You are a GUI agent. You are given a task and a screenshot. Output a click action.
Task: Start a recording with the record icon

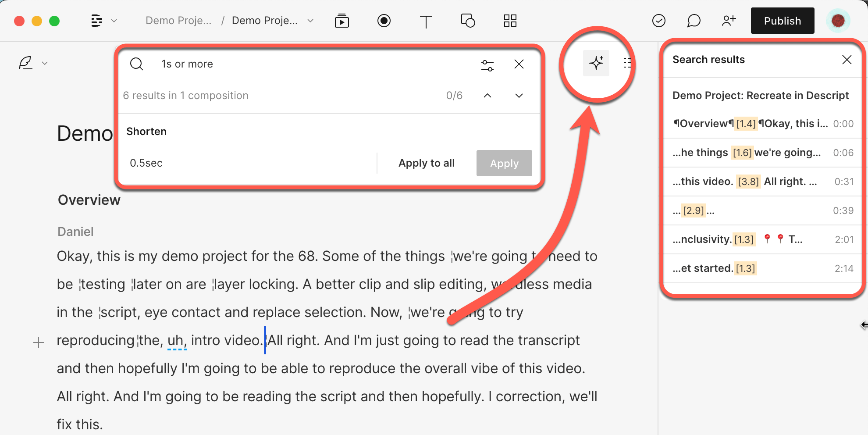click(384, 21)
